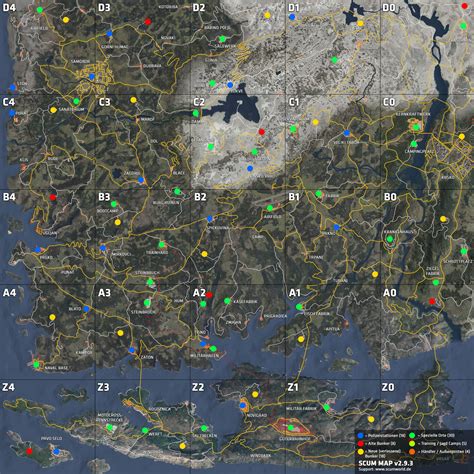Click the Z4 grid sector label
This screenshot has height=474, width=474.
9,387
